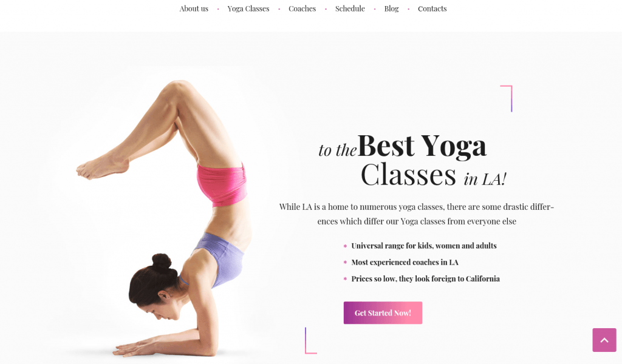
Task: View the Schedule page
Action: pyautogui.click(x=350, y=8)
